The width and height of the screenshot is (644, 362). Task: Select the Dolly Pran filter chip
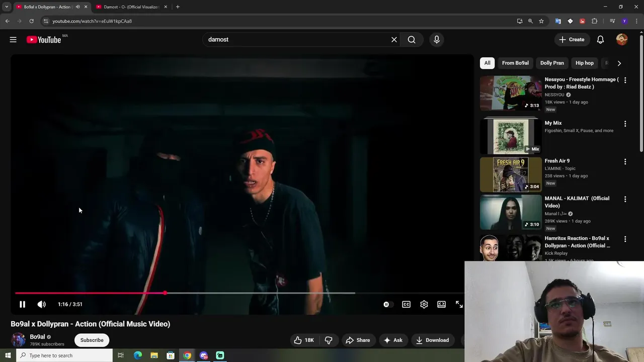pyautogui.click(x=552, y=63)
